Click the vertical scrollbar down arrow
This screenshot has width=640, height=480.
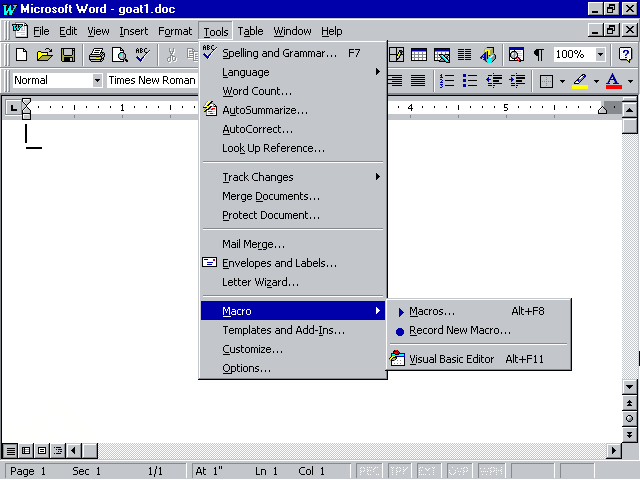(x=629, y=387)
